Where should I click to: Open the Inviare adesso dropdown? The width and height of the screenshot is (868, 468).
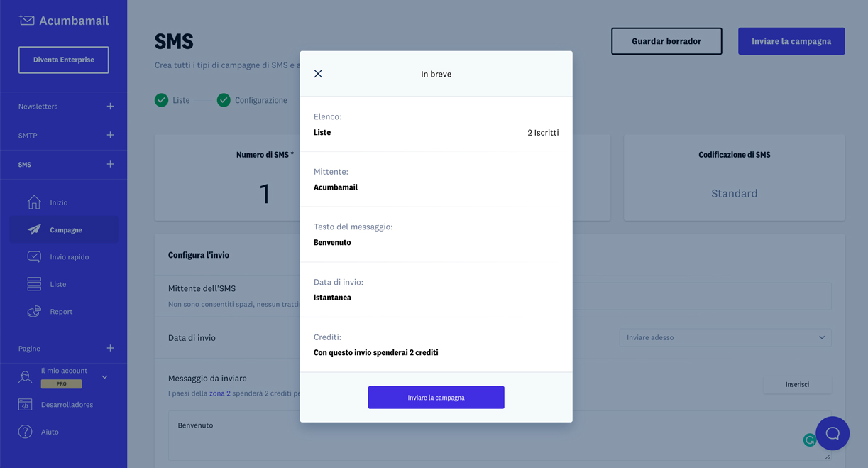point(725,337)
